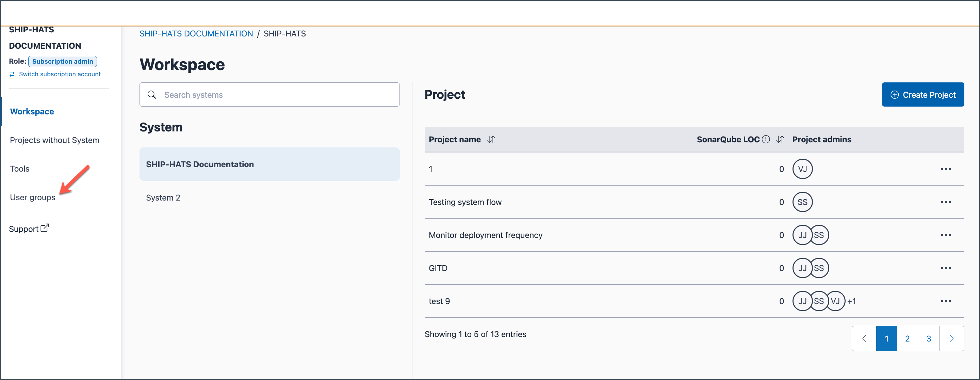Sort by Project name column icon
This screenshot has height=380, width=980.
(491, 139)
